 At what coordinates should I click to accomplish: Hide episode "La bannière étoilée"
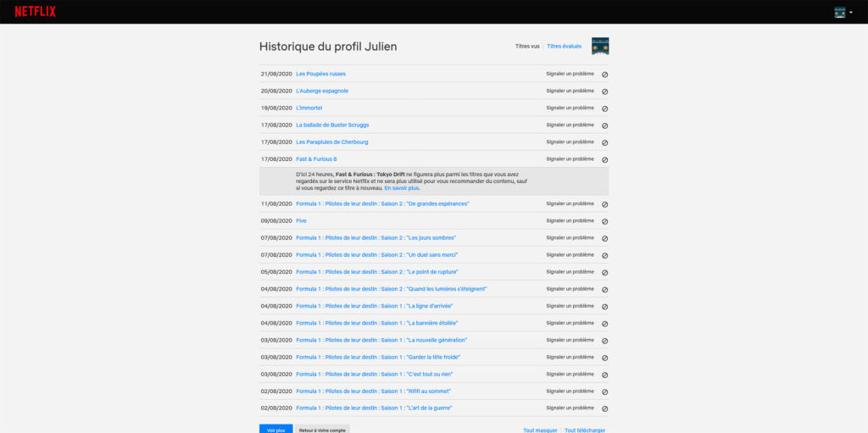(604, 324)
